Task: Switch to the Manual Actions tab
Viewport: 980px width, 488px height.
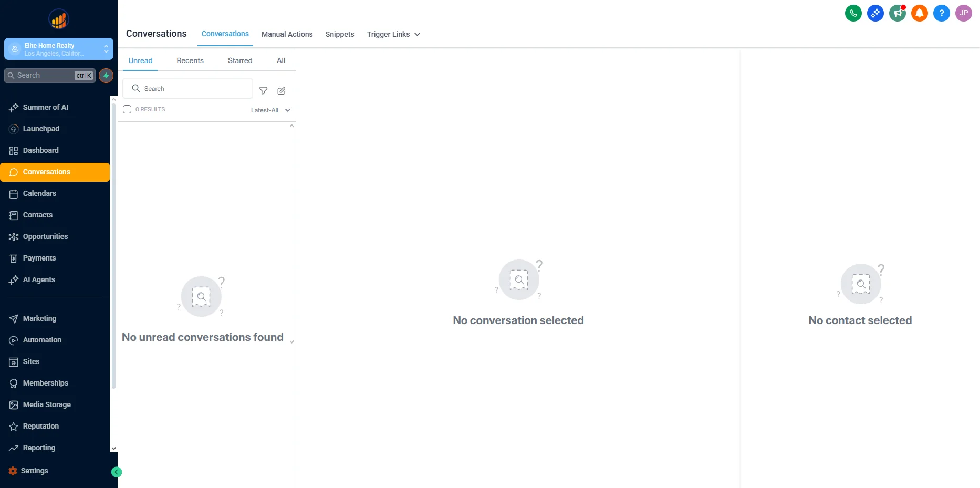Action: point(287,34)
